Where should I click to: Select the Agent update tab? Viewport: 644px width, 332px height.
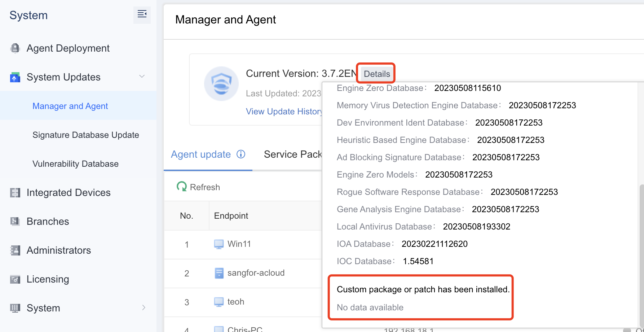[x=201, y=154]
